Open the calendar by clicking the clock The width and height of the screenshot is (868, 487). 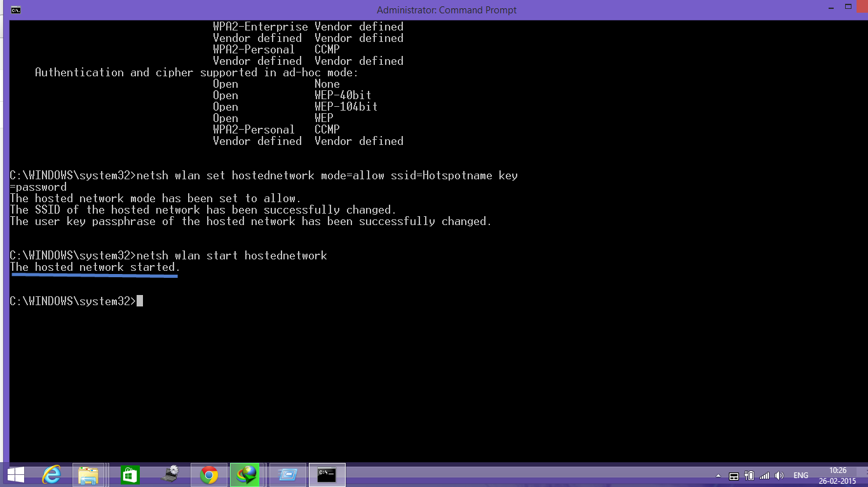pyautogui.click(x=838, y=475)
